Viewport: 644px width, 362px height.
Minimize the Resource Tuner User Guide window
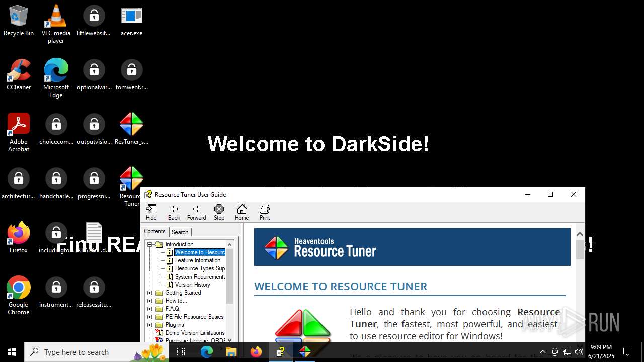528,194
